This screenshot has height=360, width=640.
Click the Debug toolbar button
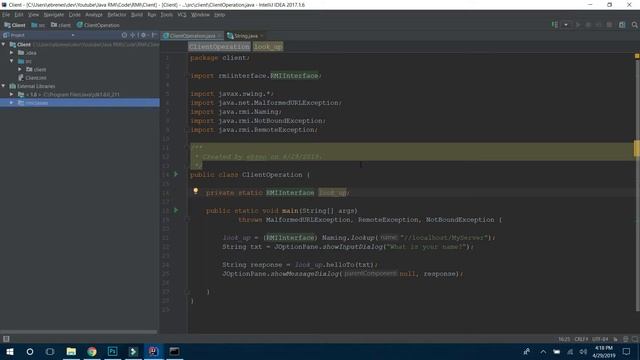588,25
